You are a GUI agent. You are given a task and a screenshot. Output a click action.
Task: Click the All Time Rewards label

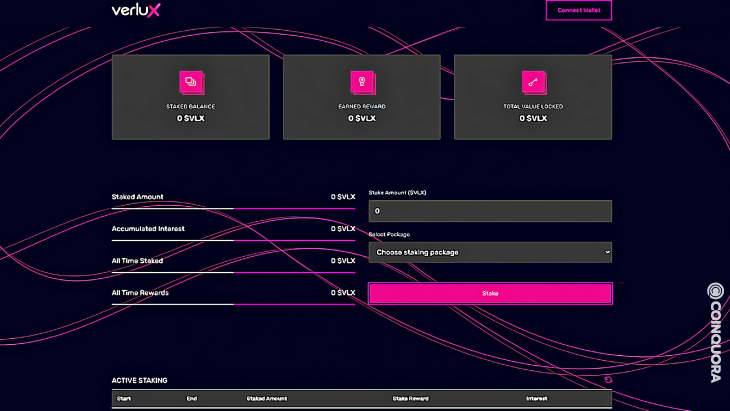tap(140, 293)
